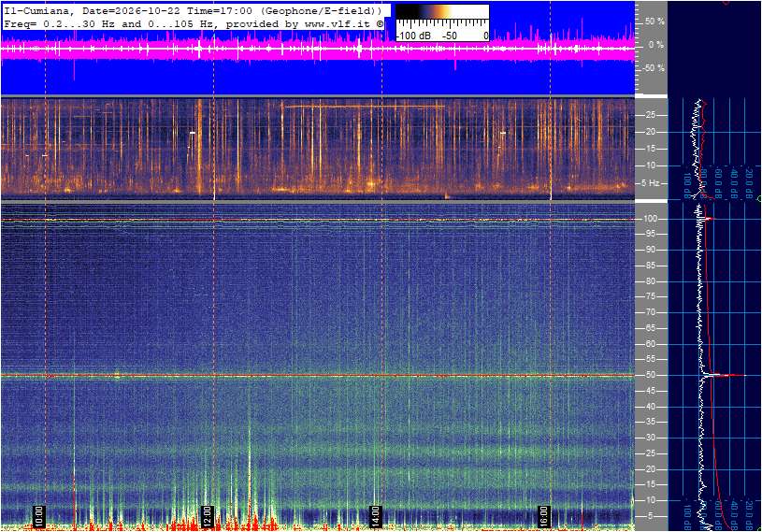
Task: Click the '5 Hz' geophone axis label
Action: pos(651,183)
